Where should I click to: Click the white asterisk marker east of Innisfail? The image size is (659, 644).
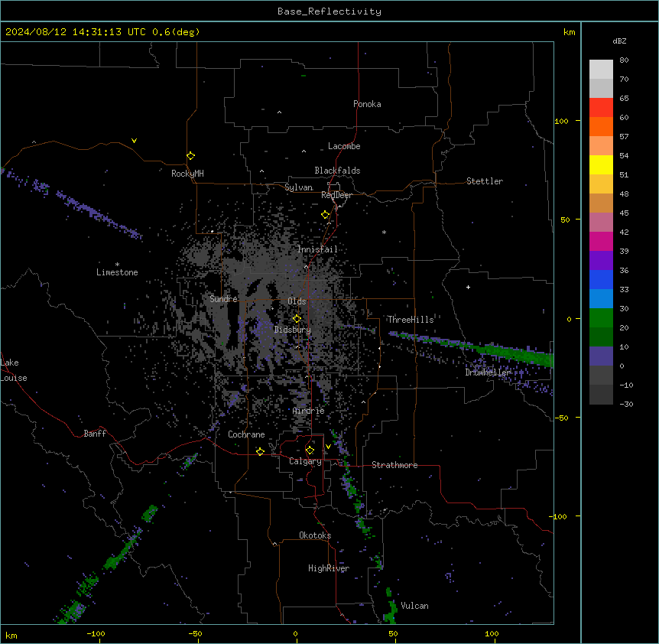(384, 232)
